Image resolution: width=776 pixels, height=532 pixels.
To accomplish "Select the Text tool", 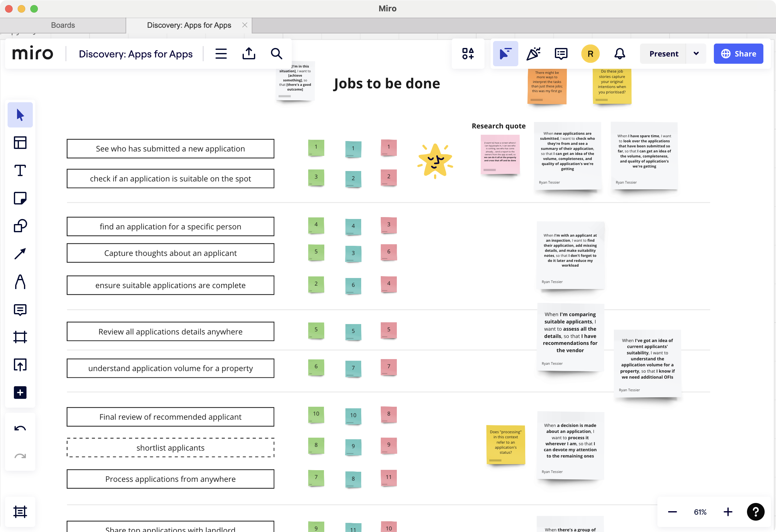I will 20,170.
